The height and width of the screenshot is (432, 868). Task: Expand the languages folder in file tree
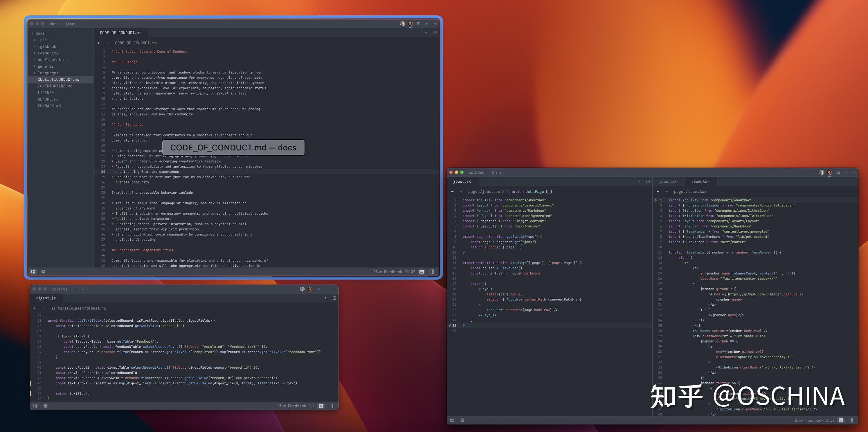[48, 73]
